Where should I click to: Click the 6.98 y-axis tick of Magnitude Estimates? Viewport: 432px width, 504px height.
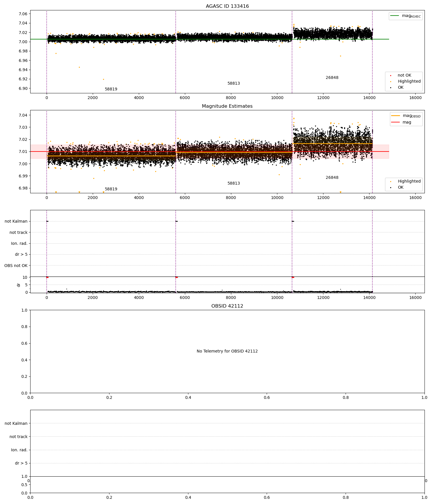tap(23, 188)
